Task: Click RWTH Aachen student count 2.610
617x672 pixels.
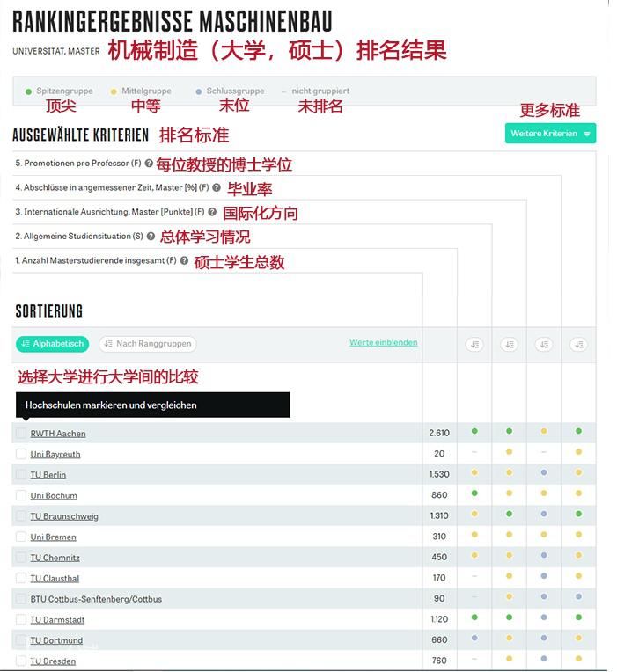Action: pyautogui.click(x=439, y=434)
